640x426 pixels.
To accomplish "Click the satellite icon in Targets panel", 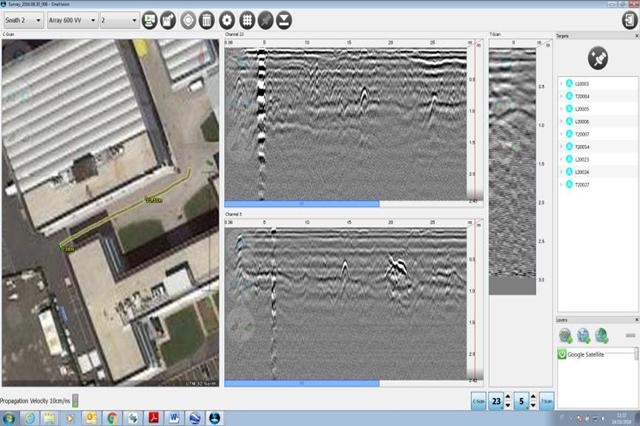I will (x=597, y=58).
